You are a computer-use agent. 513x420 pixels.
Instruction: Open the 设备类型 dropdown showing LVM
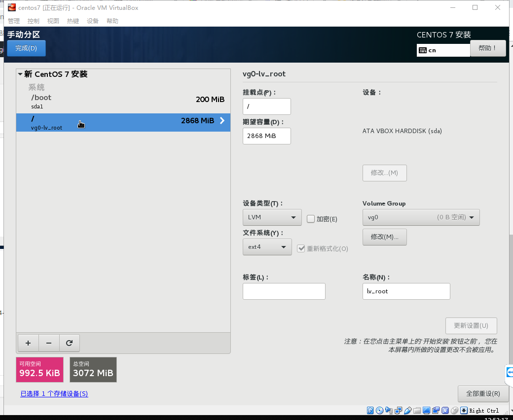[272, 217]
